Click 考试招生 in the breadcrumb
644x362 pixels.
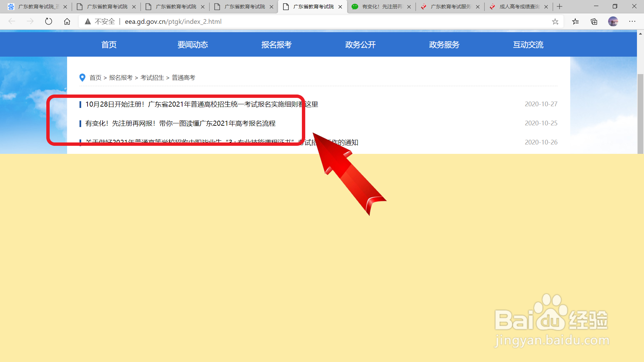pyautogui.click(x=152, y=78)
